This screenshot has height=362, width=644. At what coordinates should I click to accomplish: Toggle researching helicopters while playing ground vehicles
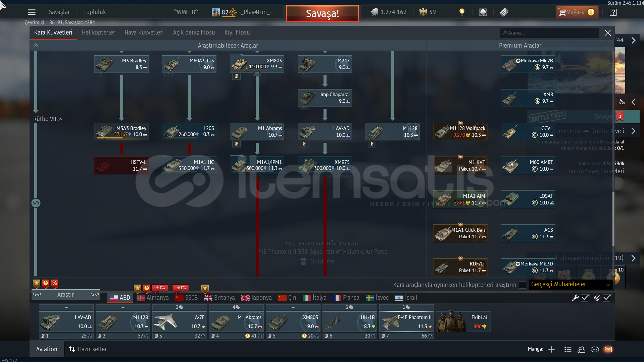pos(522,285)
